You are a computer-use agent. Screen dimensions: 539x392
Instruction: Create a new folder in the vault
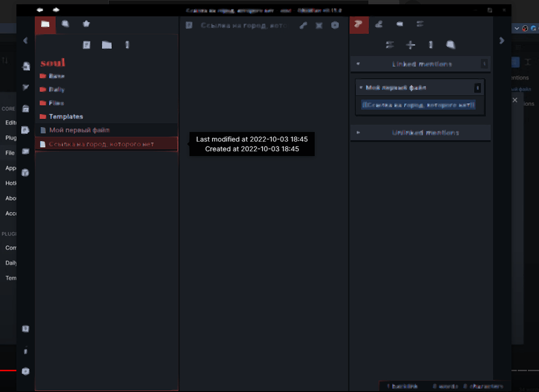pos(106,45)
